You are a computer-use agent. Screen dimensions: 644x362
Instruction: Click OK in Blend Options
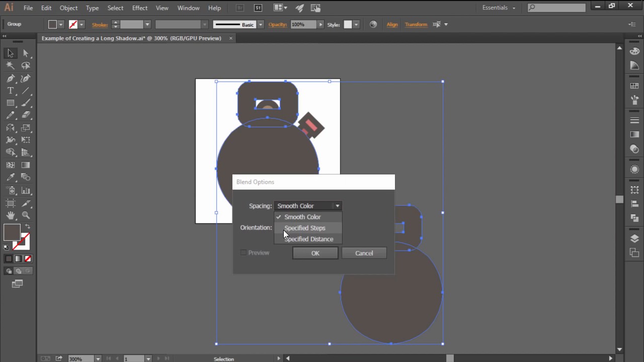[x=315, y=253]
